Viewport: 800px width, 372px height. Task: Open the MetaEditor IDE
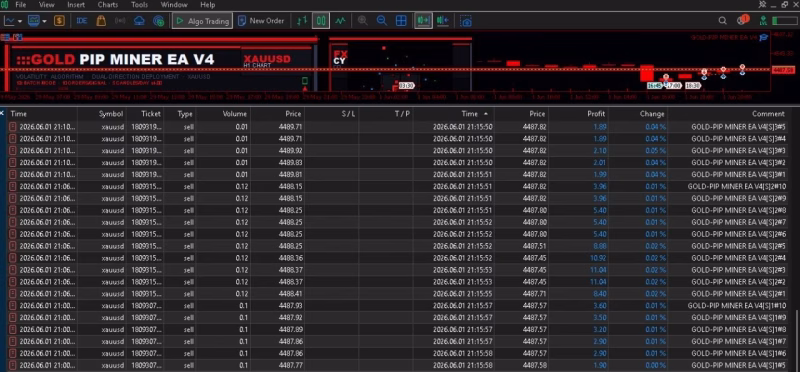[x=82, y=21]
